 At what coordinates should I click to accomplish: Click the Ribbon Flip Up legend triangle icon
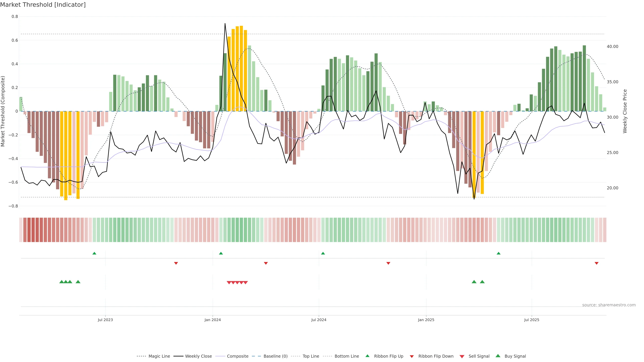click(367, 356)
